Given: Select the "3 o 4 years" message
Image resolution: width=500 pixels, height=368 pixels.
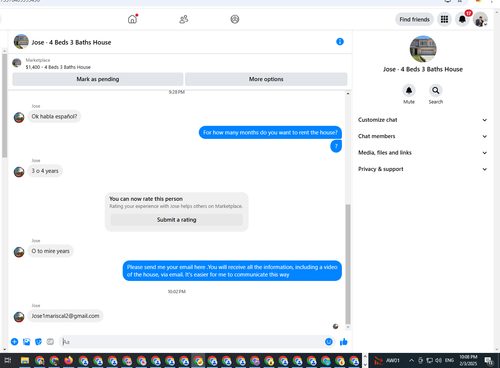Looking at the screenshot, I should (x=45, y=171).
